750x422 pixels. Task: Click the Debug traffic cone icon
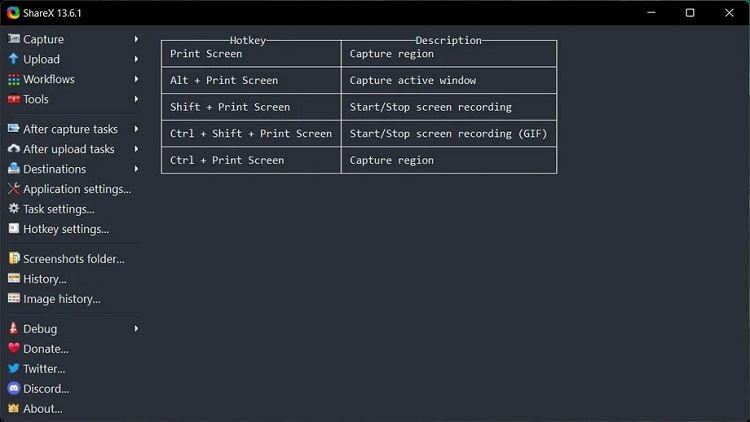click(x=14, y=328)
